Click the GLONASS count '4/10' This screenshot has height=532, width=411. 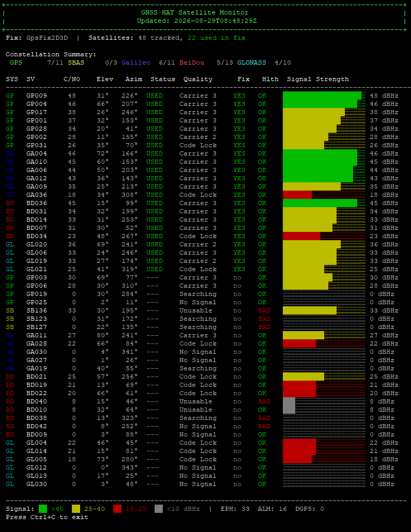click(x=283, y=62)
